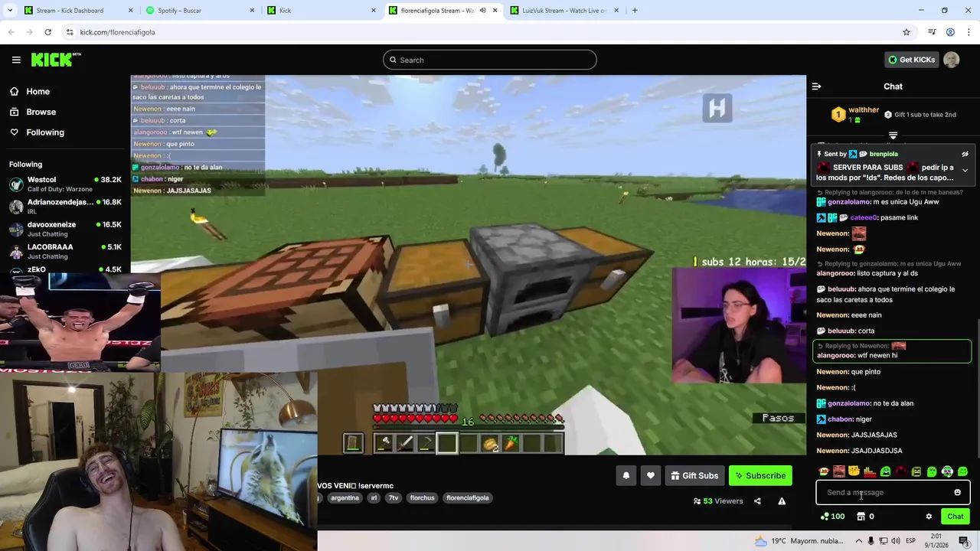This screenshot has height=551, width=980.
Task: Click the ESP language indicator
Action: coord(911,541)
